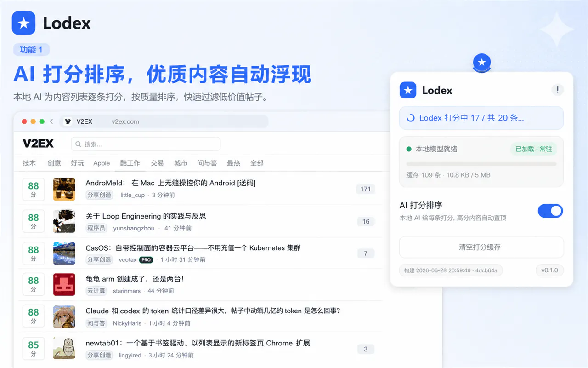
Task: Open the 关于 Loop Engineering 的实践与反思 post
Action: coord(146,216)
